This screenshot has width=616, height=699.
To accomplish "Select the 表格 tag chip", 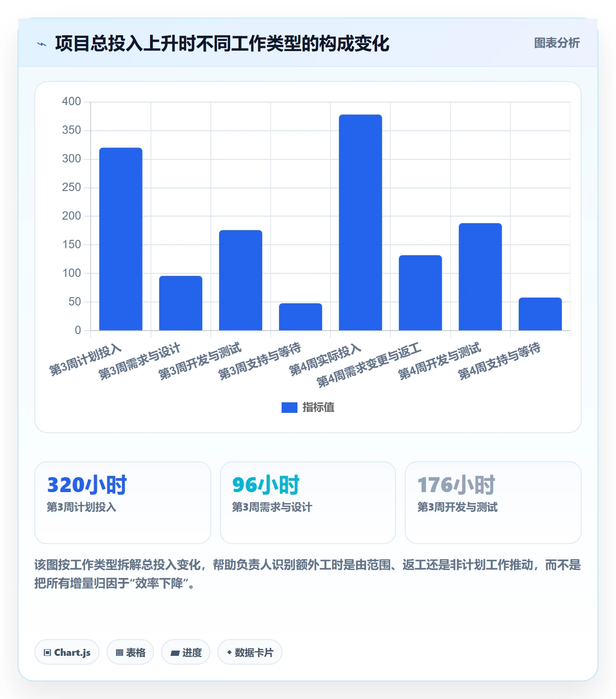I will (130, 652).
